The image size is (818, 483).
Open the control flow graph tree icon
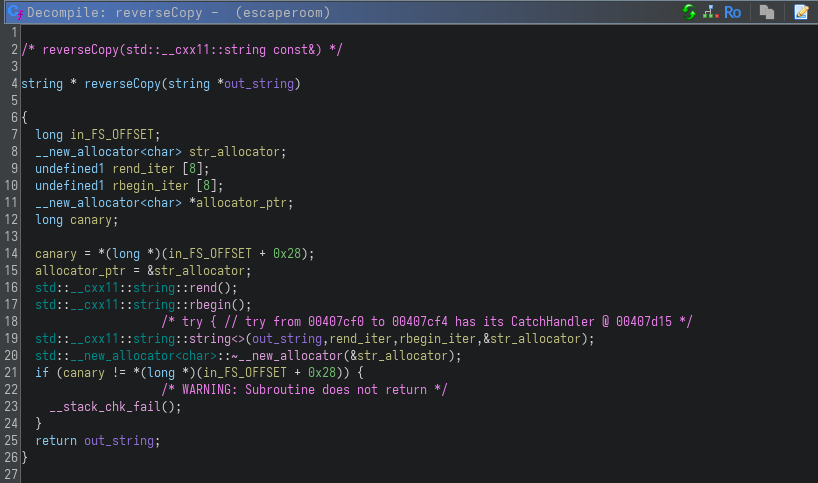pos(711,12)
